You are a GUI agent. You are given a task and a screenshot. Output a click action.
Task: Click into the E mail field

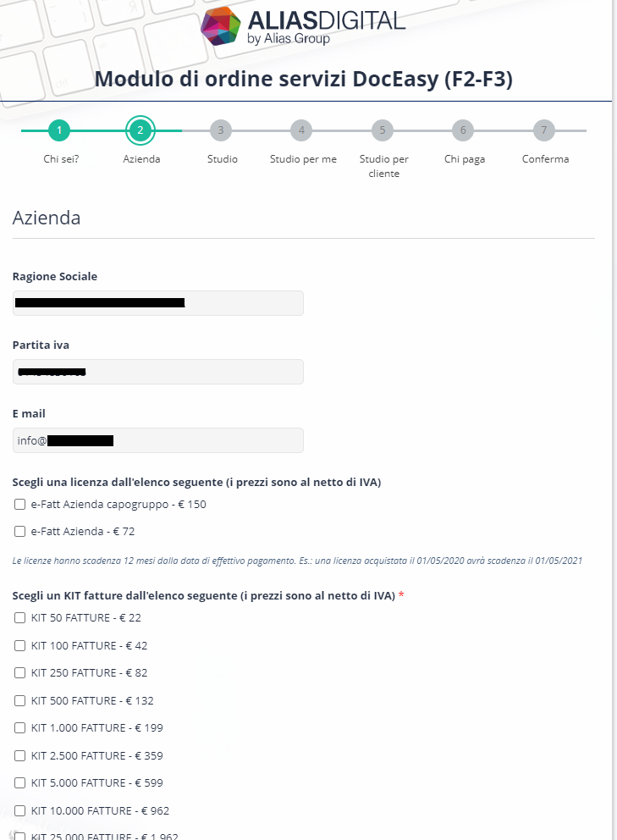pos(158,440)
